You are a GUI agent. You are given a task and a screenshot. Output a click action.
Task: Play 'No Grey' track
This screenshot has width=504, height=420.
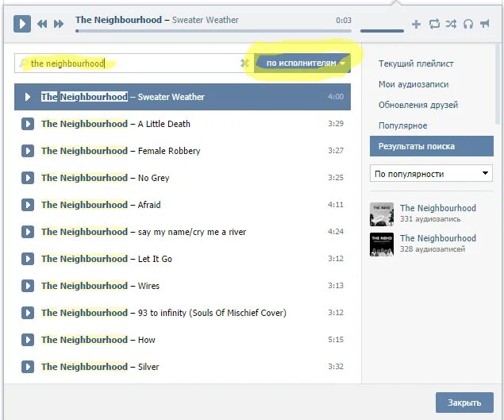28,178
